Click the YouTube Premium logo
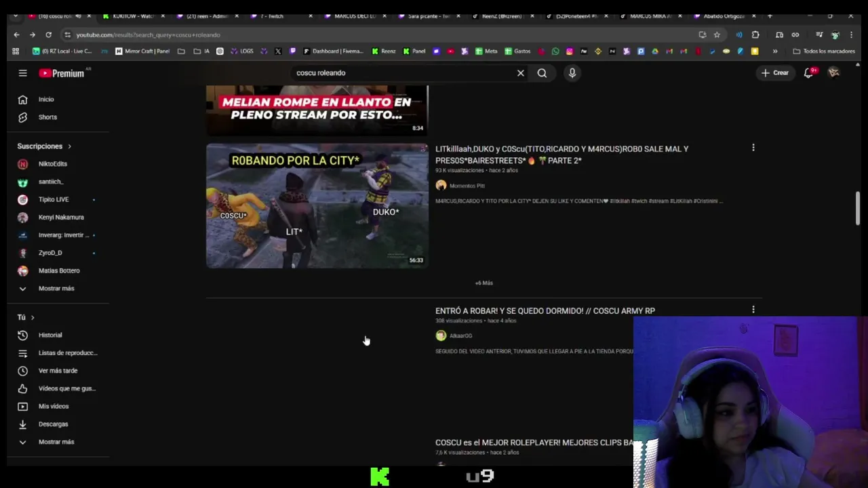The width and height of the screenshot is (868, 488). (62, 73)
